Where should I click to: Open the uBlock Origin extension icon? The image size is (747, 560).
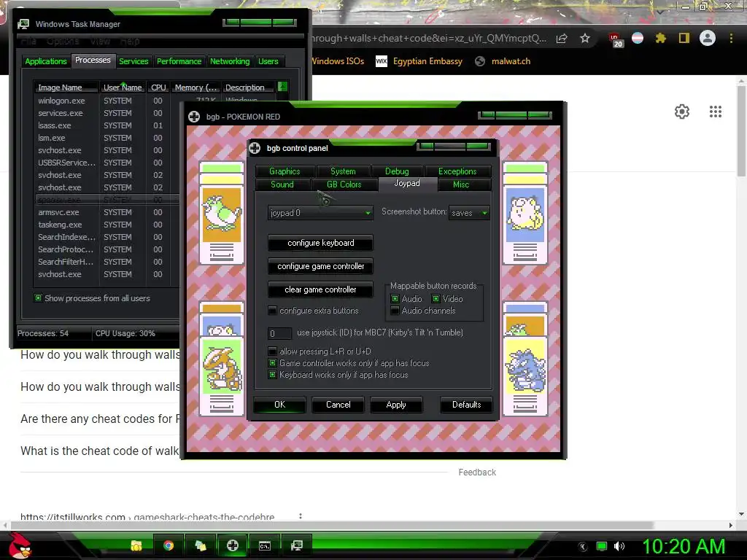[x=615, y=39]
